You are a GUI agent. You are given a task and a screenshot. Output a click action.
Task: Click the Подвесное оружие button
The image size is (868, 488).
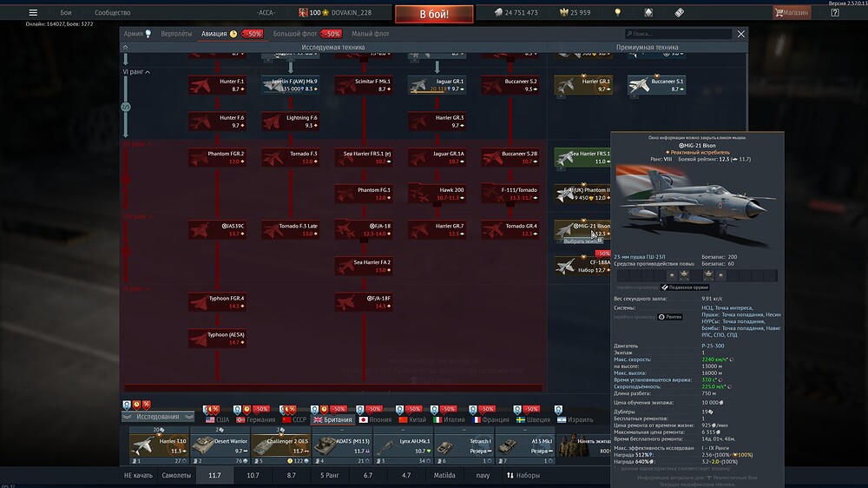tap(685, 287)
